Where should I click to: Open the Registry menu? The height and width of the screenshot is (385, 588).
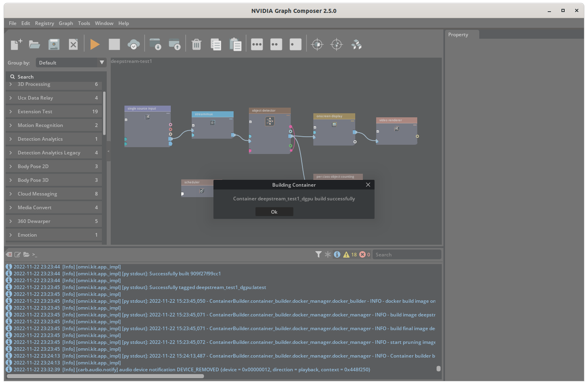44,23
